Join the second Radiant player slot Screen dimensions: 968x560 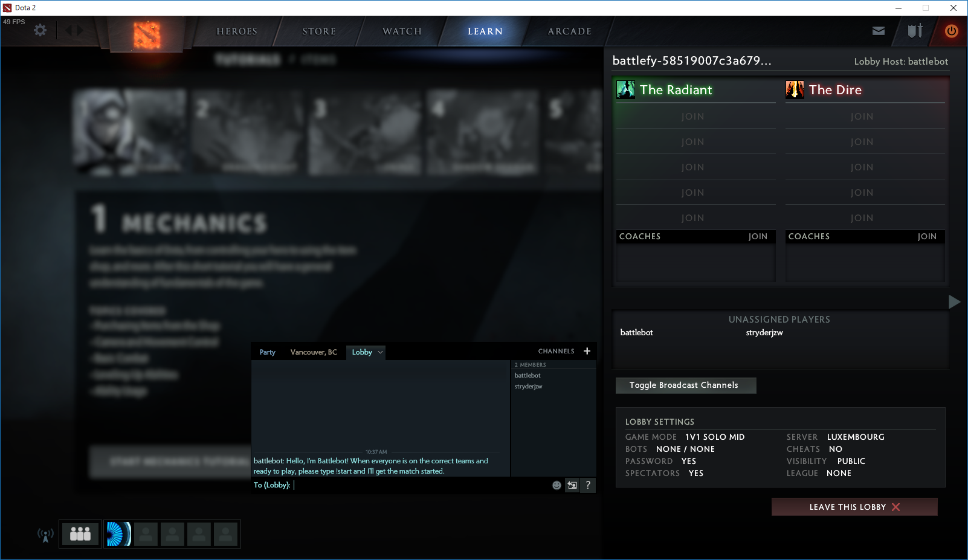pyautogui.click(x=695, y=142)
